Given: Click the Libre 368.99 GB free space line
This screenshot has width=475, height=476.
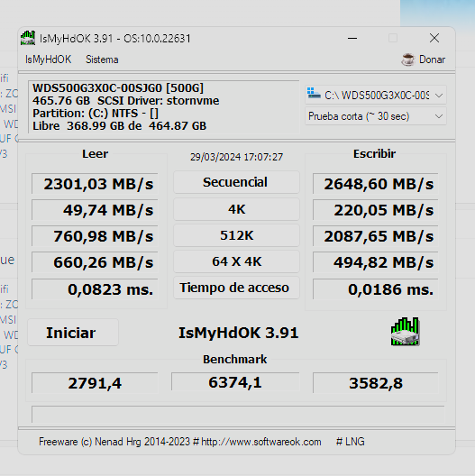Looking at the screenshot, I should [x=120, y=125].
